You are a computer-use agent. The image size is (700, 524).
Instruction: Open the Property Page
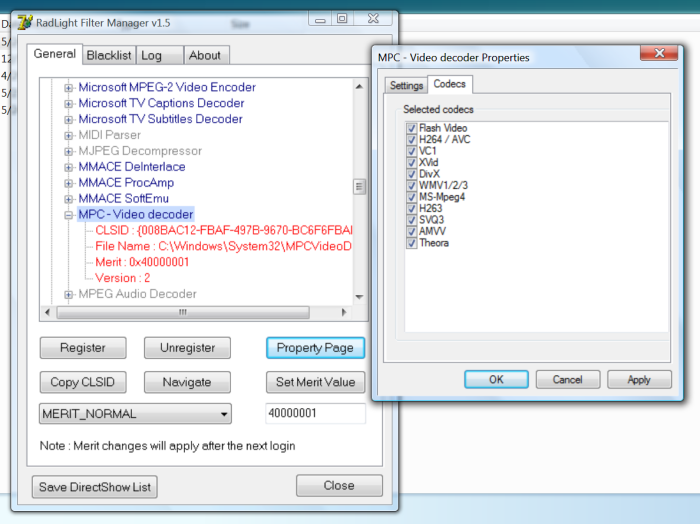(x=315, y=348)
